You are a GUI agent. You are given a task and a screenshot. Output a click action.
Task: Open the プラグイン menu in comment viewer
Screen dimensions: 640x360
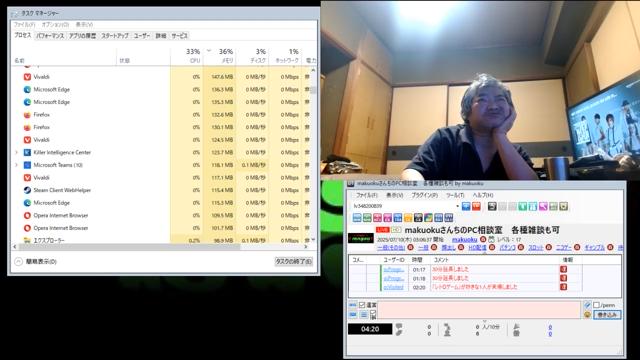[x=424, y=195]
